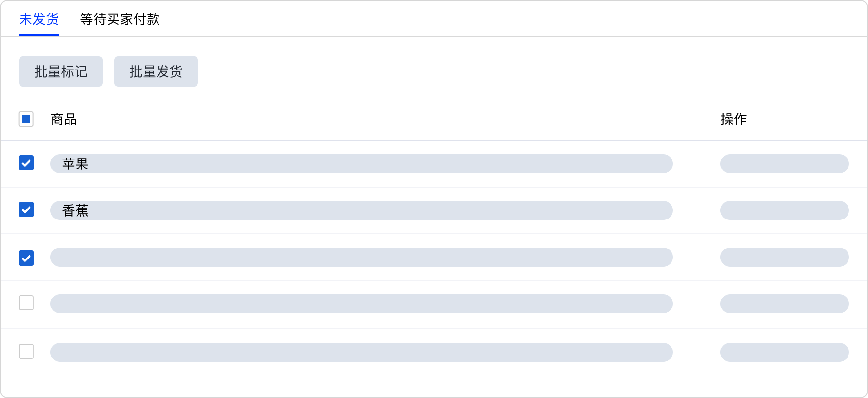Toggle the select-all checkbox beside 商品
868x398 pixels.
click(26, 119)
